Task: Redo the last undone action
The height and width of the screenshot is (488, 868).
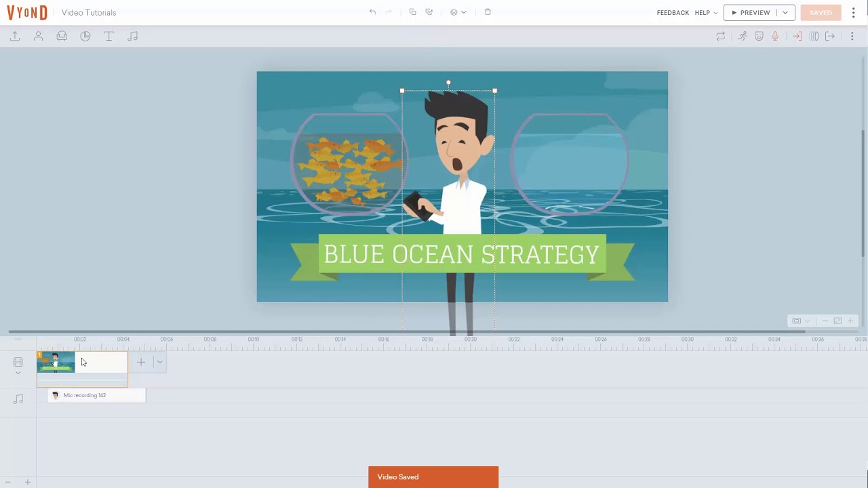Action: click(389, 12)
